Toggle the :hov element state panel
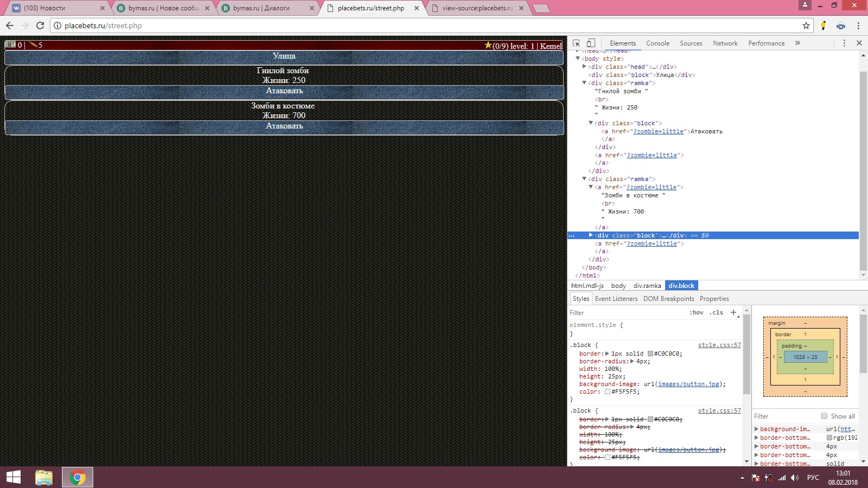 click(x=696, y=312)
